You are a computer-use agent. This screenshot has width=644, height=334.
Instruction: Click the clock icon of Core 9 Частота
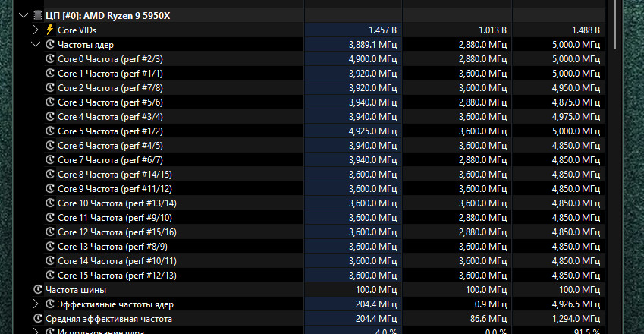pos(50,188)
